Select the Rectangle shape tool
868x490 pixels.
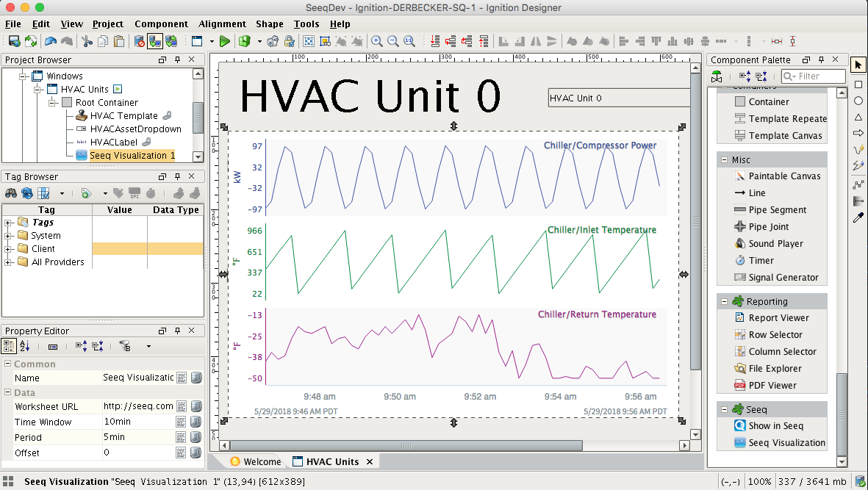pos(858,84)
